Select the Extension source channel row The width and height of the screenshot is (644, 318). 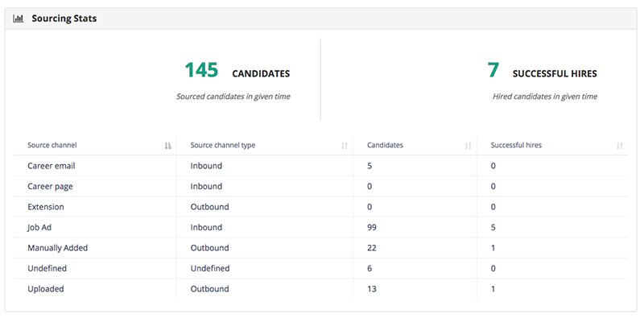pyautogui.click(x=320, y=207)
